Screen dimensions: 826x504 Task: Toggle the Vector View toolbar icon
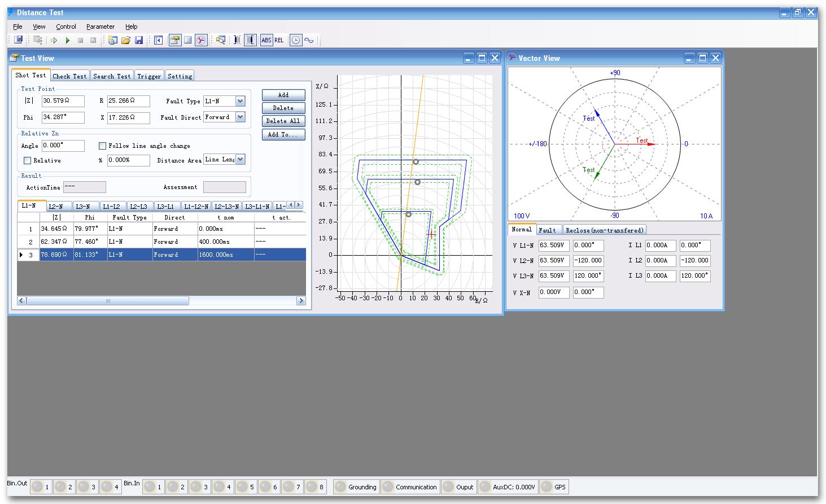pyautogui.click(x=201, y=40)
